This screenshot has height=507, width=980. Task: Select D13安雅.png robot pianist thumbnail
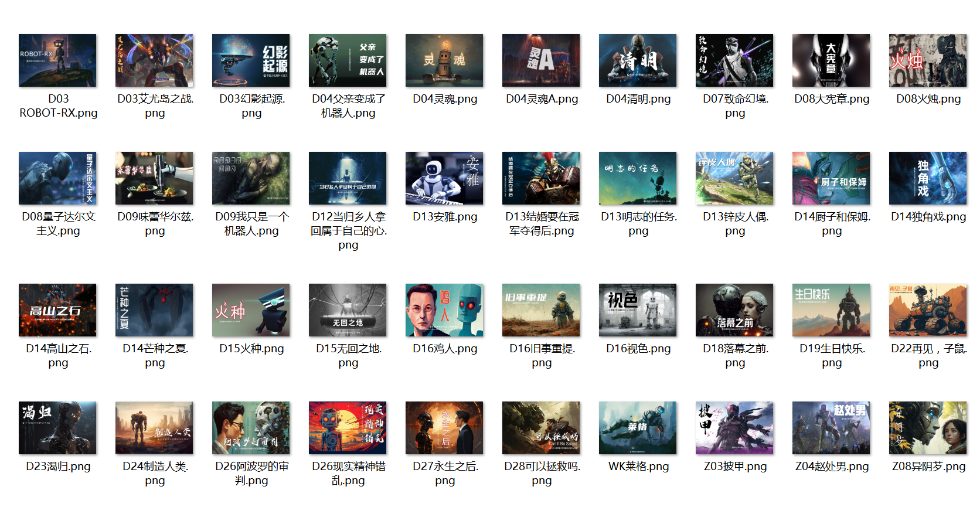click(x=444, y=178)
